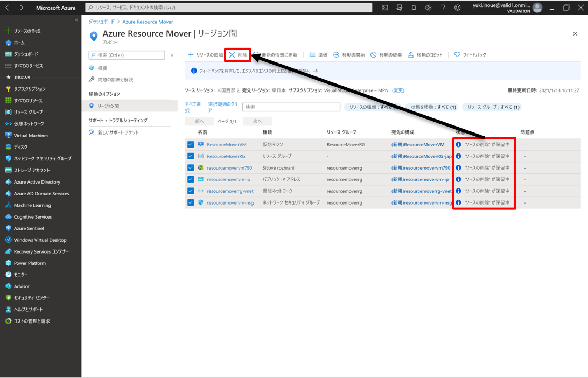This screenshot has width=588, height=378.
Task: Click リソースの作成 in the sidebar
Action: pos(26,31)
